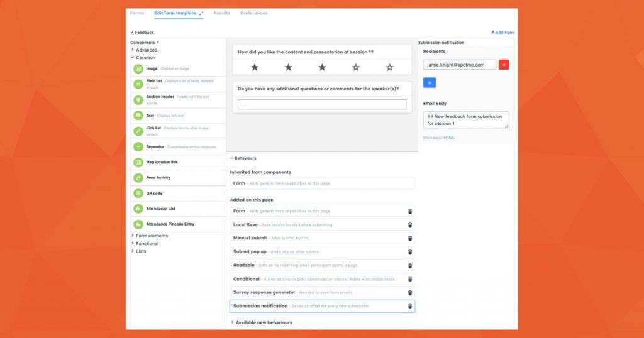Remove the Conditional behaviour with trash icon
644x338 pixels.
410,280
